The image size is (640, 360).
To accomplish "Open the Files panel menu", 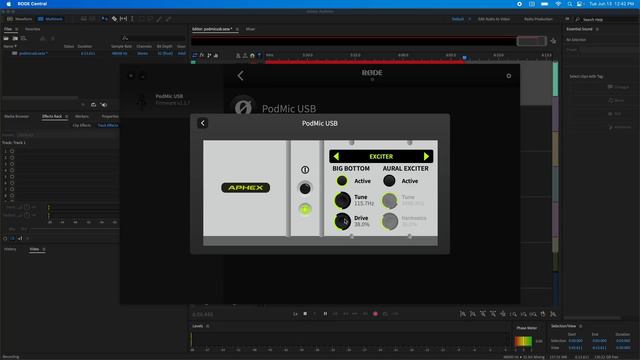I will click(17, 29).
